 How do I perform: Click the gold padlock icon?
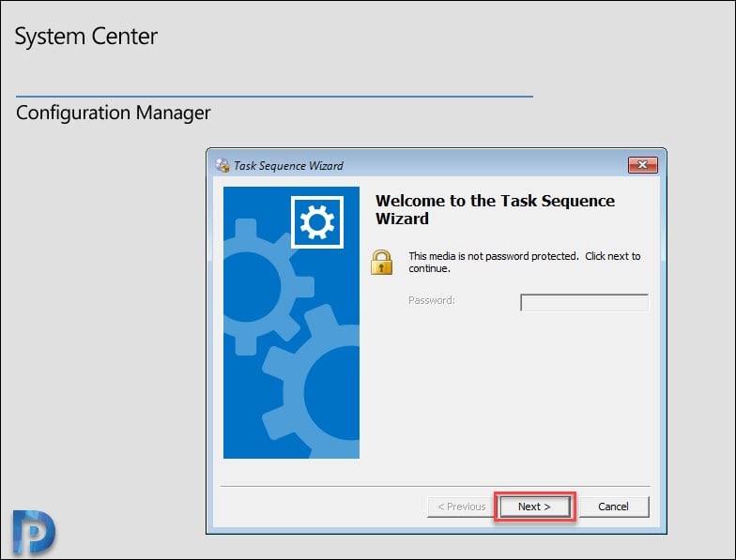[x=381, y=263]
